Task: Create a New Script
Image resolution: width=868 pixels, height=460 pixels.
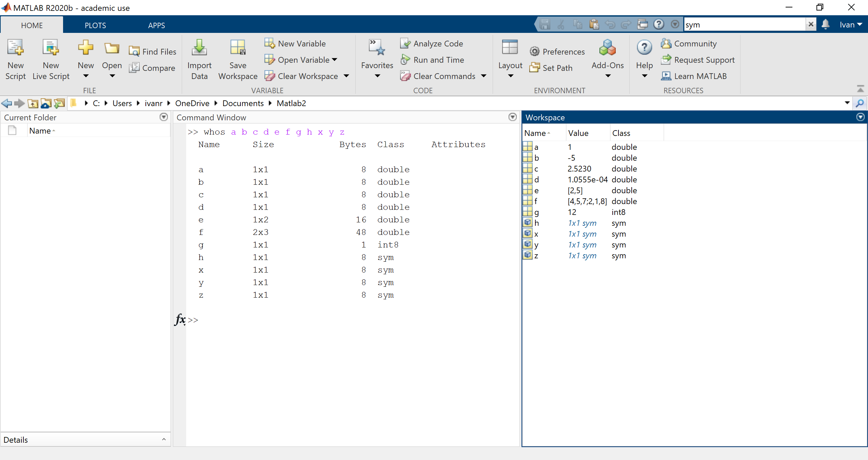Action: point(15,60)
